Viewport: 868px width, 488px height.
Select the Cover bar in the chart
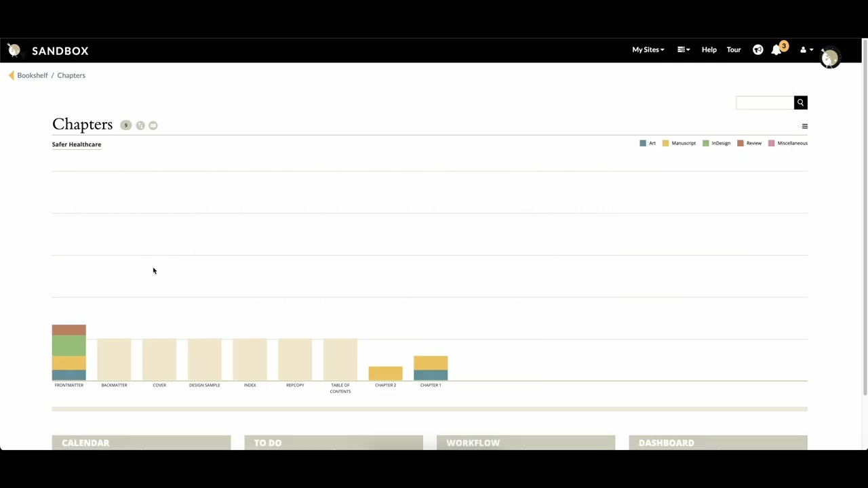click(159, 359)
